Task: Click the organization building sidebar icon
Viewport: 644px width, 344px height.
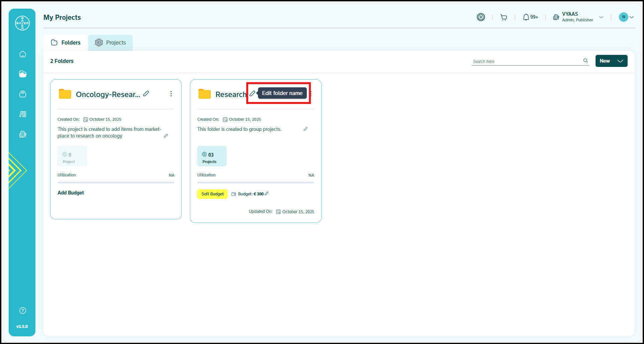Action: (x=23, y=134)
